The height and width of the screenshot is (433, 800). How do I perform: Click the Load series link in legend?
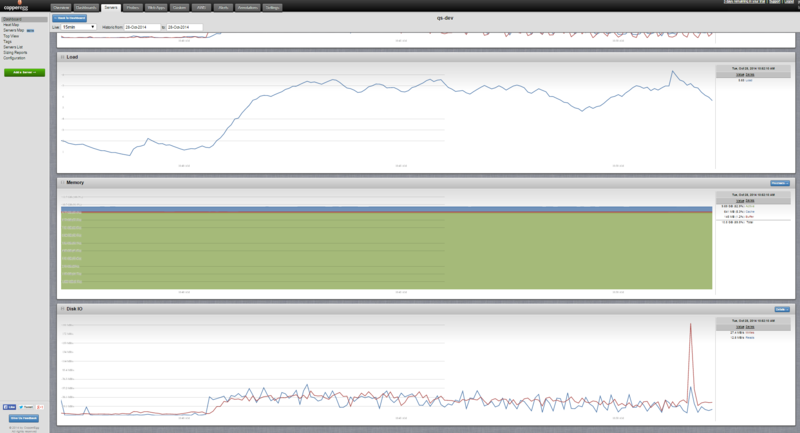pyautogui.click(x=749, y=81)
